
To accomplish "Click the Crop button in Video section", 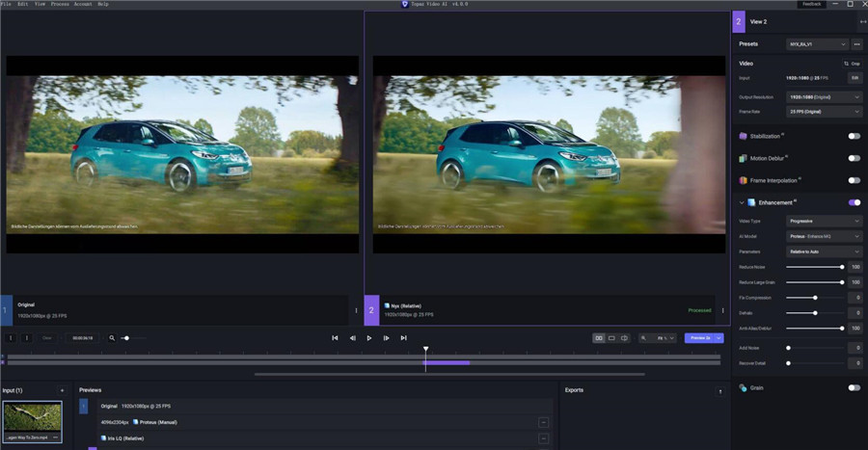I will [852, 64].
